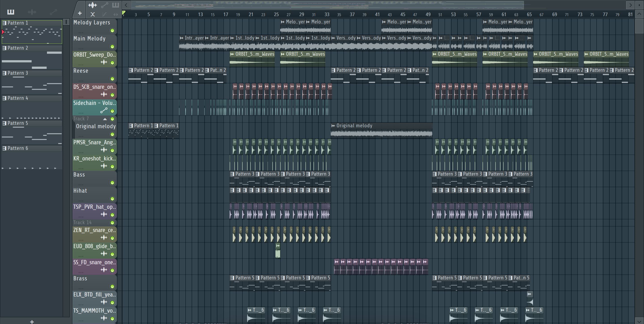
Task: Click the waveform icon on ORBIT_Sweep_Do track
Action: coord(104,62)
